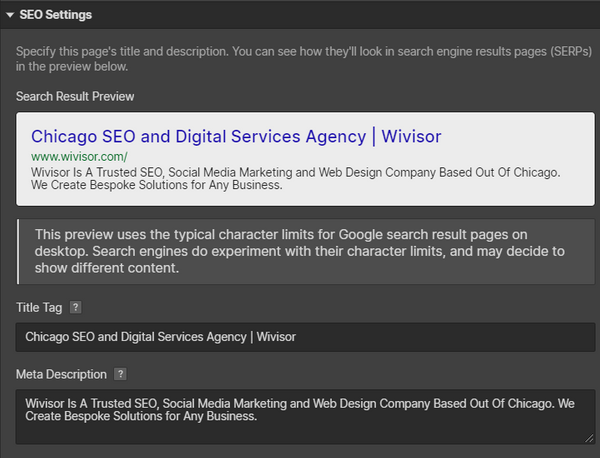Click the 'Search Result Preview' label

click(x=75, y=96)
